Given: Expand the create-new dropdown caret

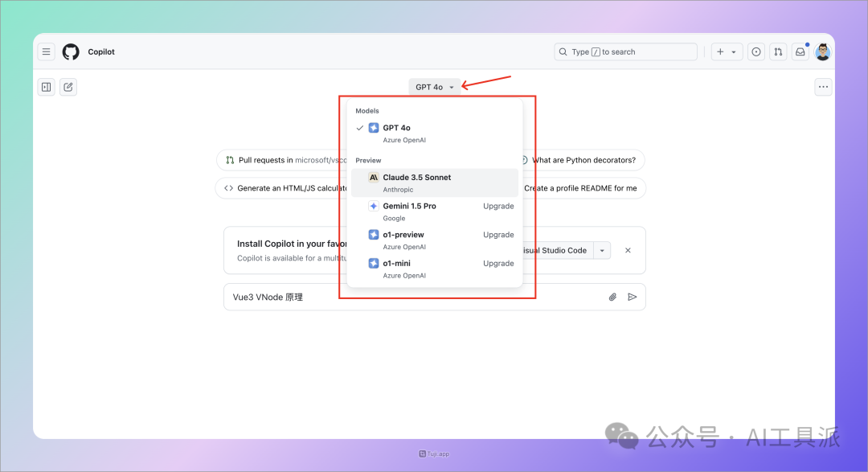Looking at the screenshot, I should click(734, 52).
